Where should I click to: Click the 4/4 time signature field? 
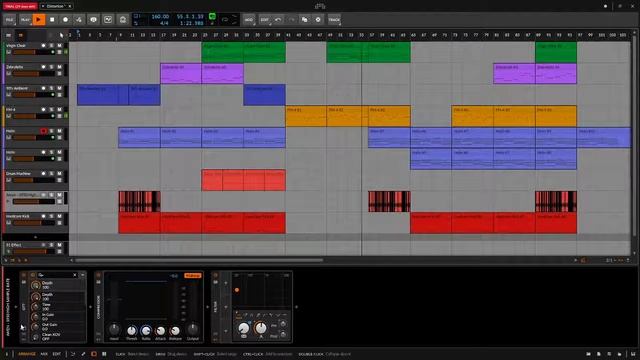(x=164, y=23)
